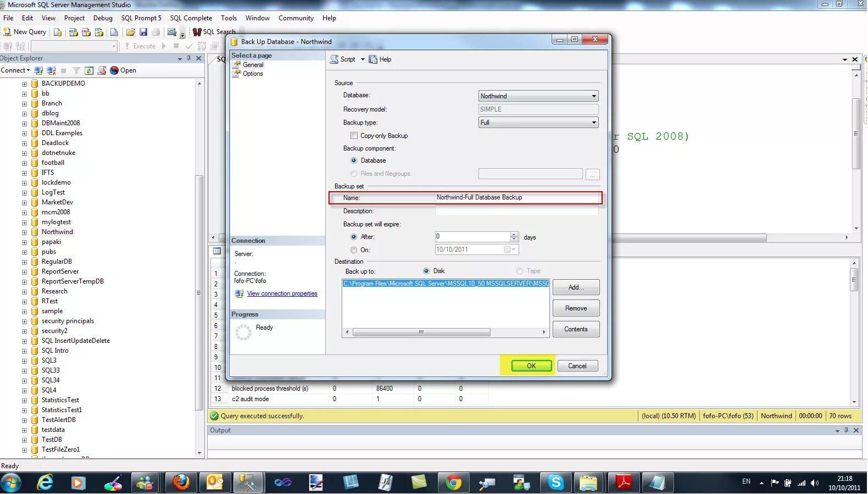Open the Script dropdown arrow
Viewport: 868px width, 494px height.
(363, 59)
